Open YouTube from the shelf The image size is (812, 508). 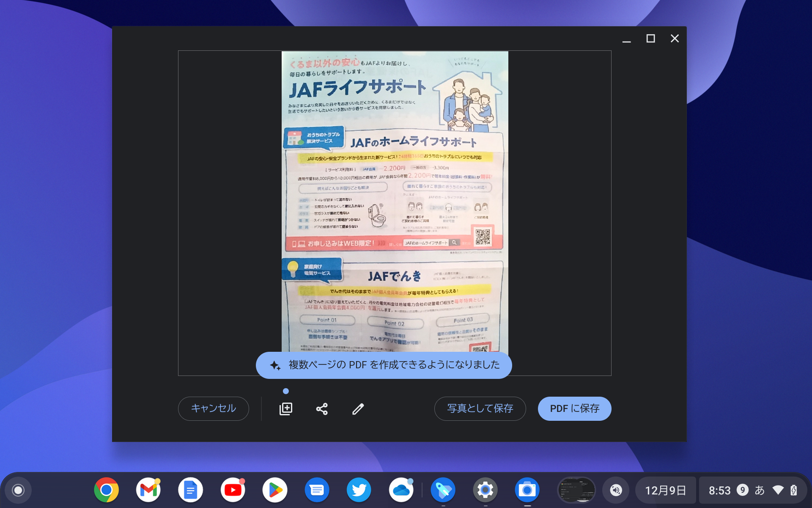point(233,490)
